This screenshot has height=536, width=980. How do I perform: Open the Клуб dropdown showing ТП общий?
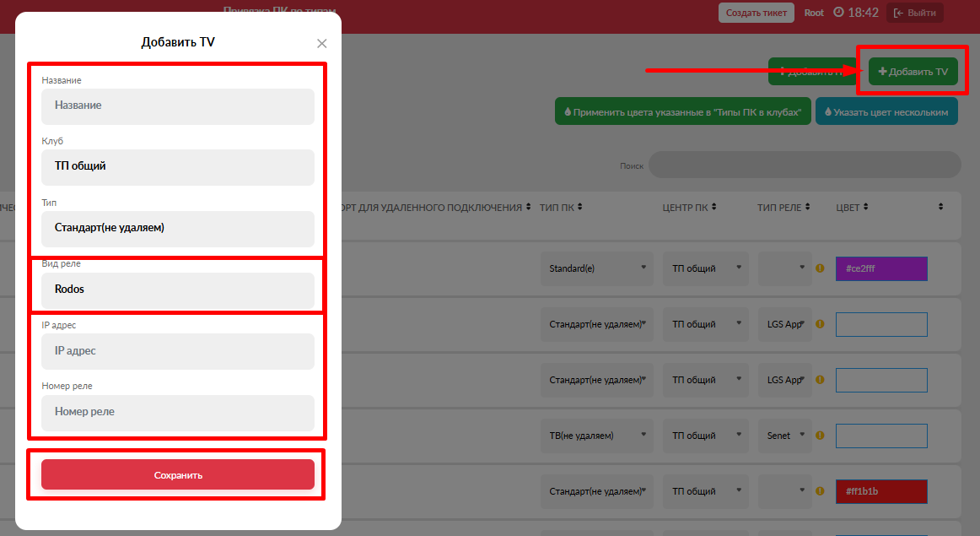(177, 167)
